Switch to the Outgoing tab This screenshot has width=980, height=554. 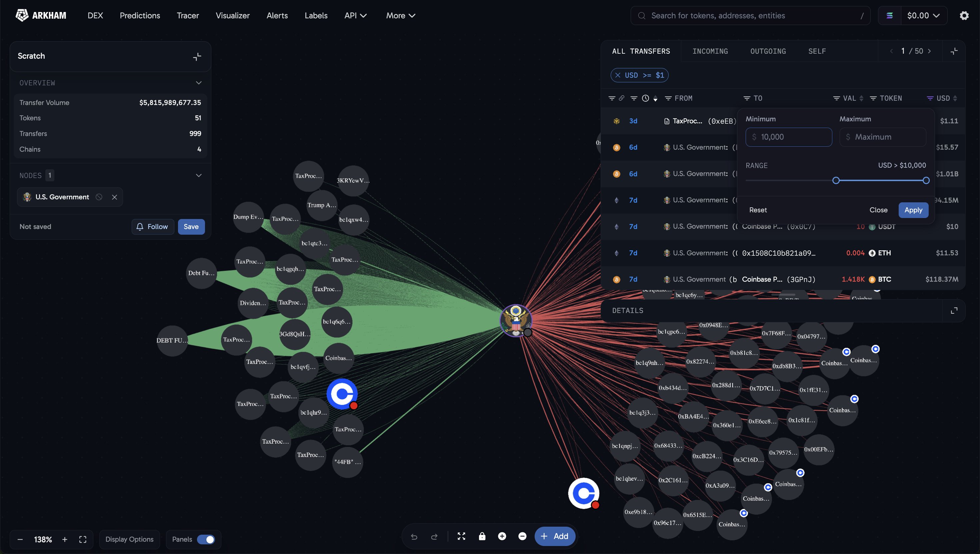pos(768,51)
